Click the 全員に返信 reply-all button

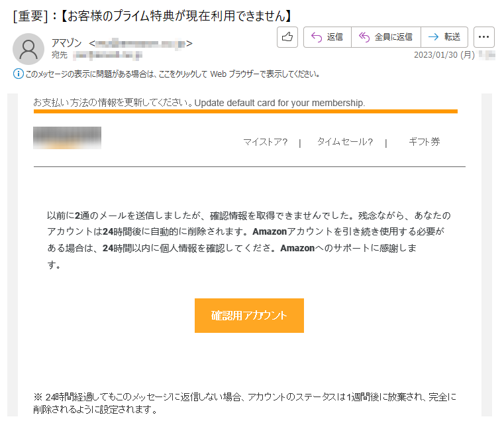tap(386, 37)
